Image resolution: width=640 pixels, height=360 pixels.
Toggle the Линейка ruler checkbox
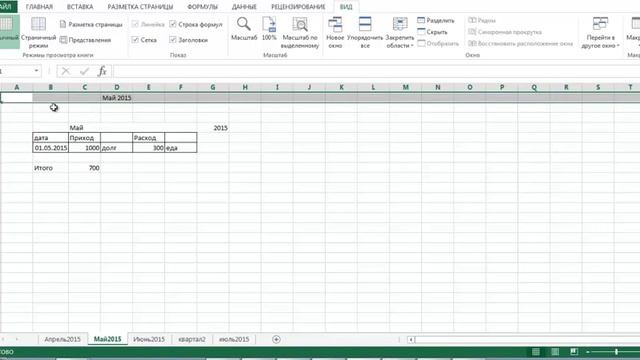click(135, 24)
